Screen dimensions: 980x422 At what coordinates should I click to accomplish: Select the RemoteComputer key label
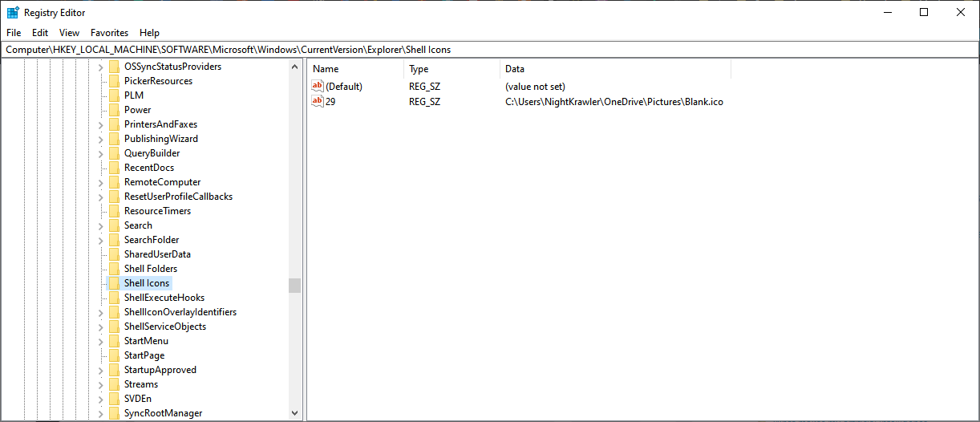click(x=162, y=182)
